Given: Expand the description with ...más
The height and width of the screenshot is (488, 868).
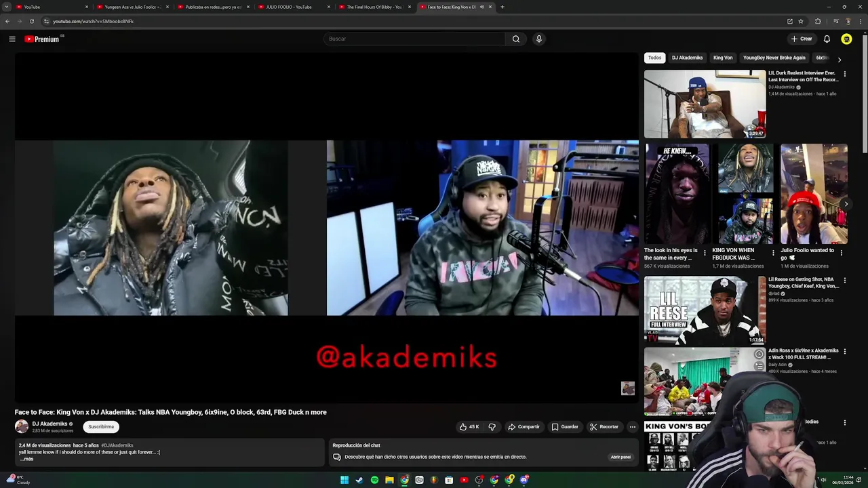Looking at the screenshot, I should (26, 459).
